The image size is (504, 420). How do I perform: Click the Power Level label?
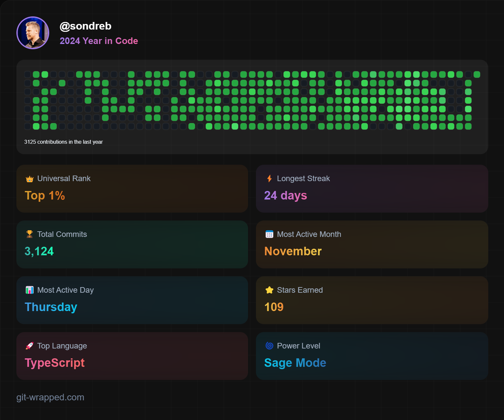pyautogui.click(x=299, y=346)
